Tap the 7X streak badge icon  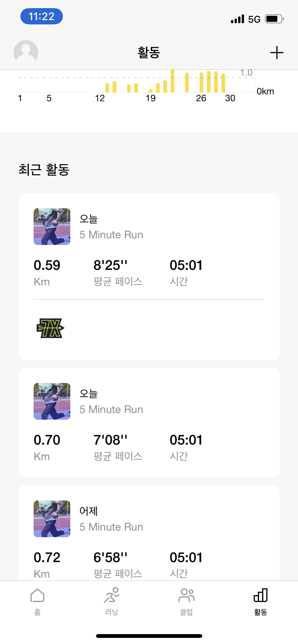coord(50,328)
